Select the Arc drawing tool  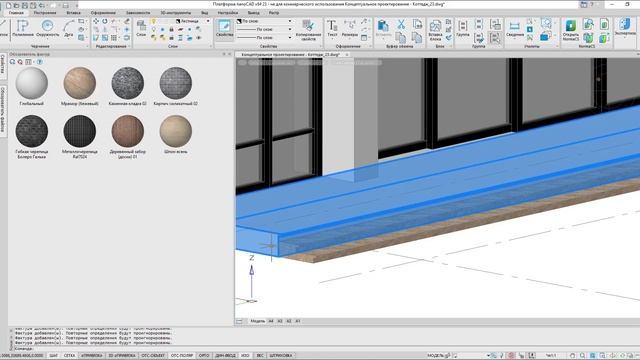tap(69, 29)
